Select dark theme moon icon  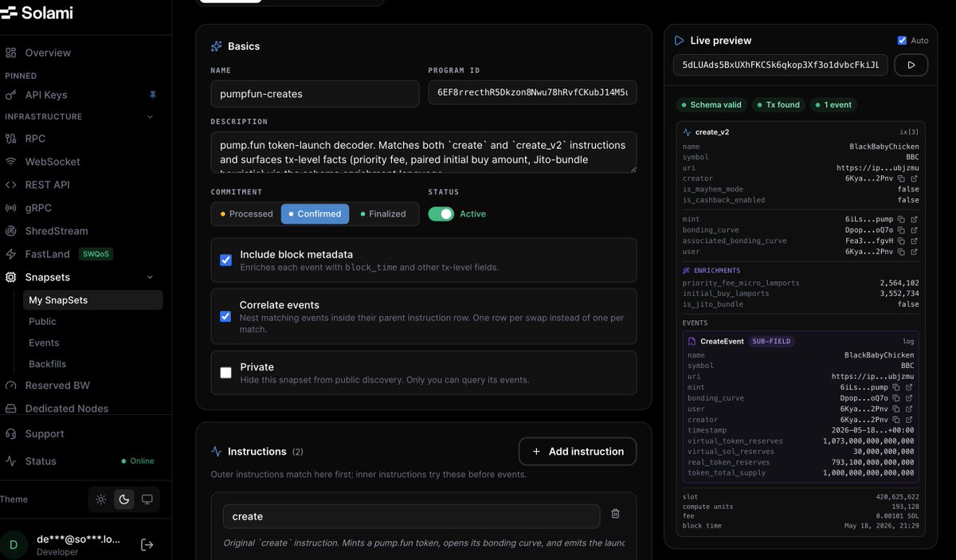[124, 499]
